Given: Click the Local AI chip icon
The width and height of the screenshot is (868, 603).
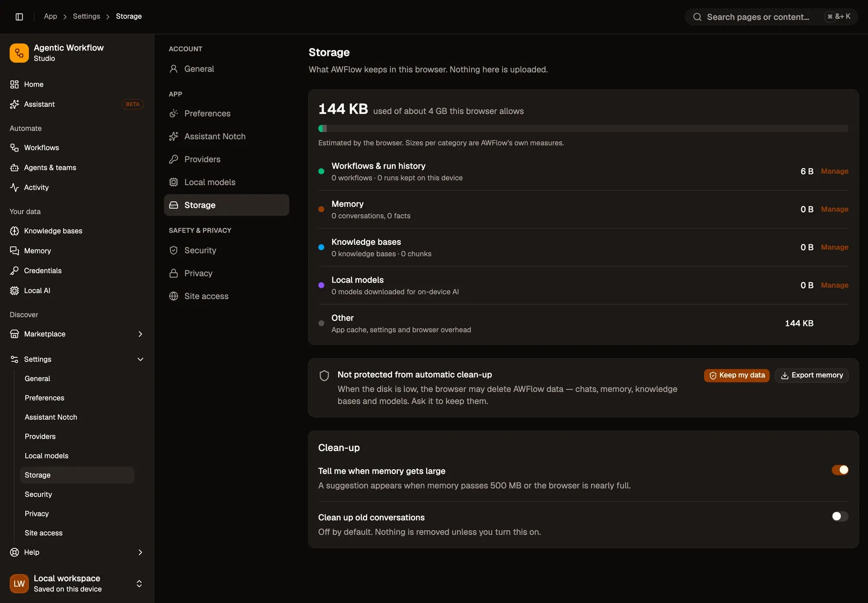Looking at the screenshot, I should (14, 291).
